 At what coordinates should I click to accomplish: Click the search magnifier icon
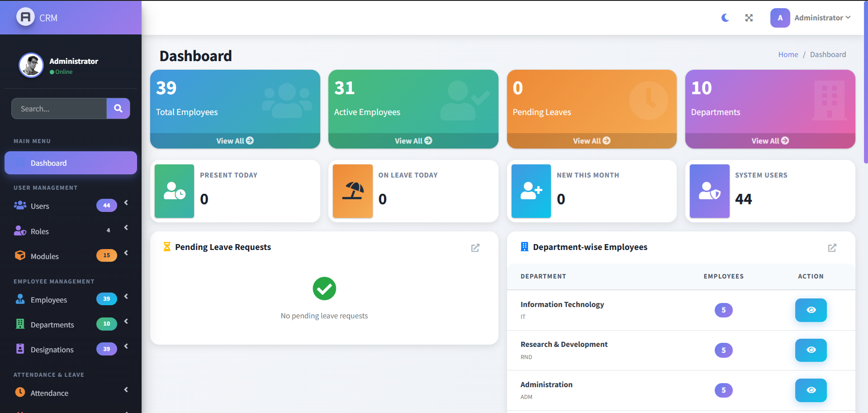point(118,108)
